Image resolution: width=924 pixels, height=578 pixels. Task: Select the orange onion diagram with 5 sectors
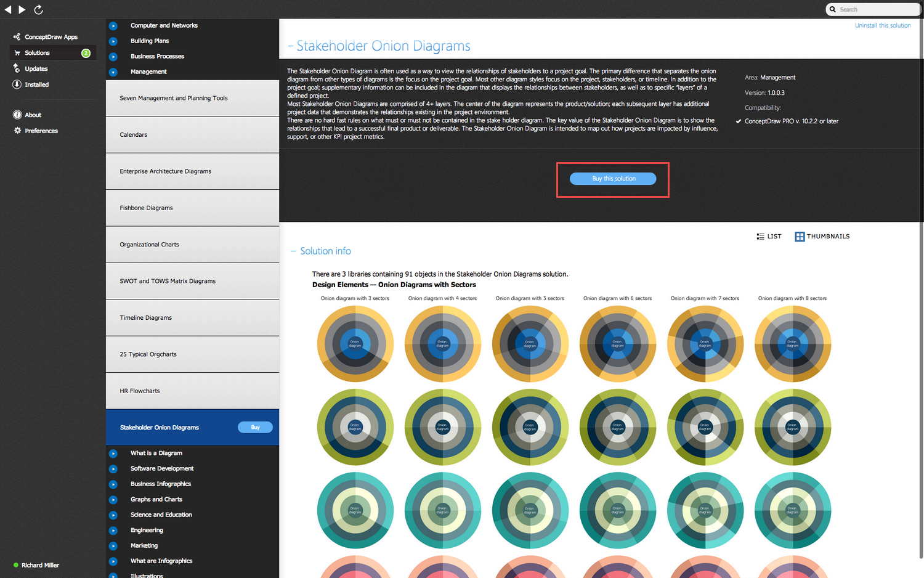click(530, 344)
